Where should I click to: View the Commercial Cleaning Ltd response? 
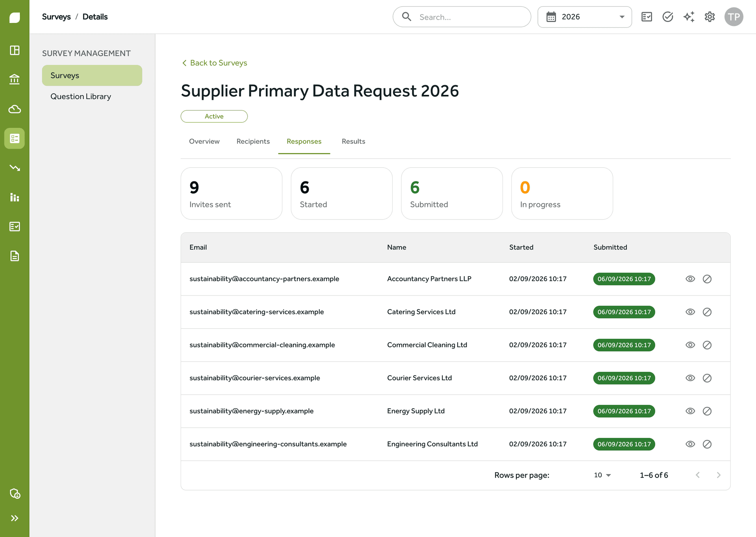click(690, 345)
